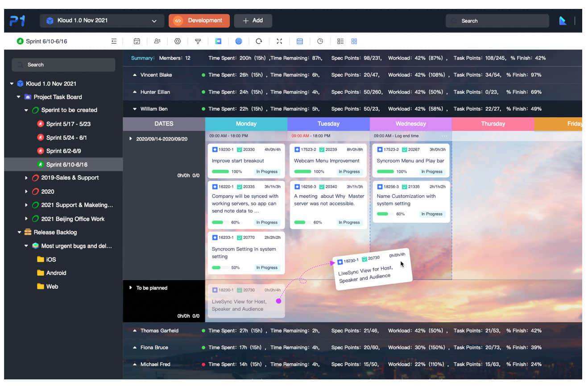This screenshot has height=391, width=588.
Task: Click green check icon beside 20239
Action: (x=321, y=150)
